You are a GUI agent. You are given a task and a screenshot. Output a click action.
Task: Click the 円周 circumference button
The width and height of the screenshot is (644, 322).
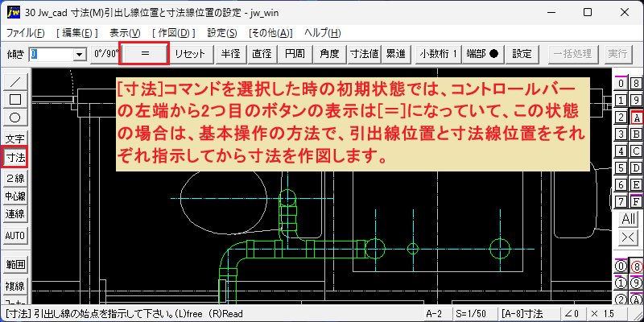click(294, 54)
